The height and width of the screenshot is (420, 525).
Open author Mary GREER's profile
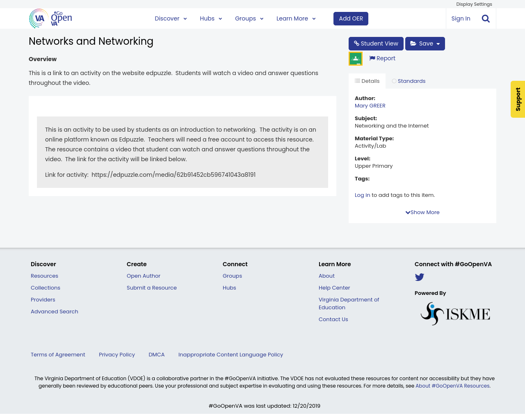click(x=370, y=106)
